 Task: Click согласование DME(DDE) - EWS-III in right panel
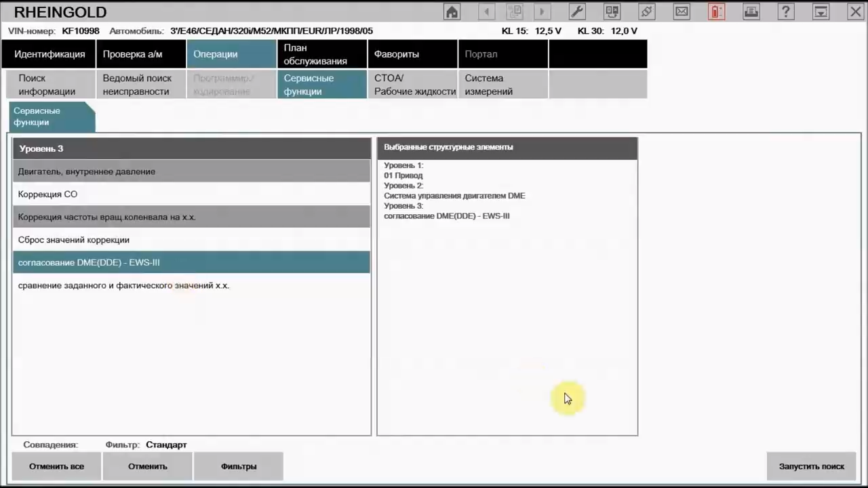446,216
